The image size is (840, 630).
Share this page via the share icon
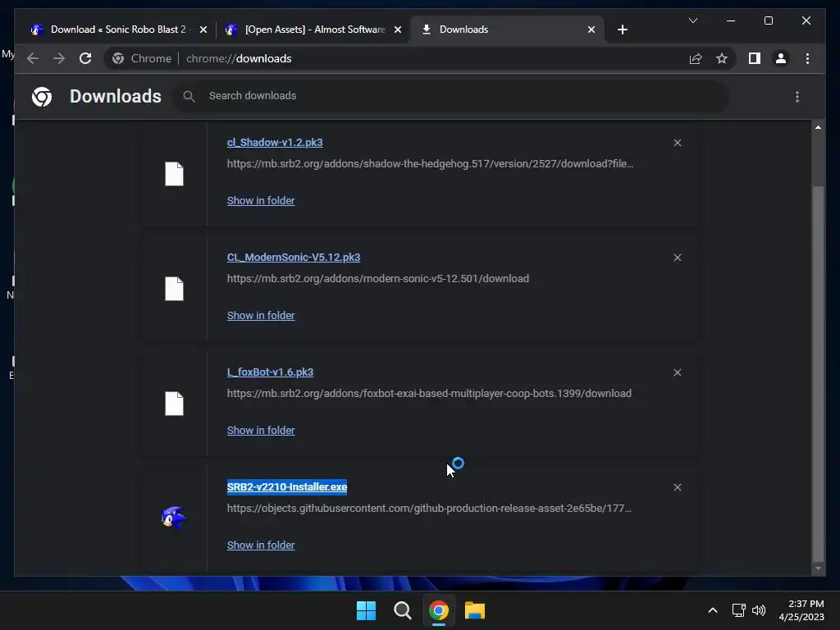pos(696,58)
